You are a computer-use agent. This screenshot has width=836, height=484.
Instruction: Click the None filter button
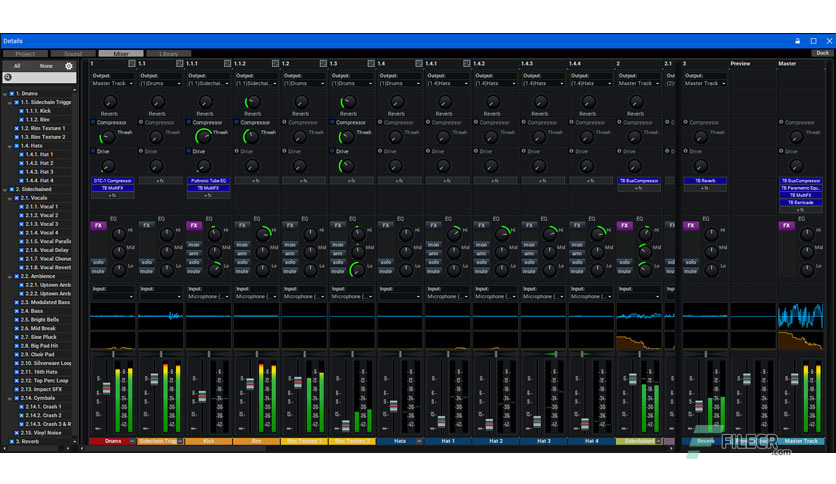point(46,66)
